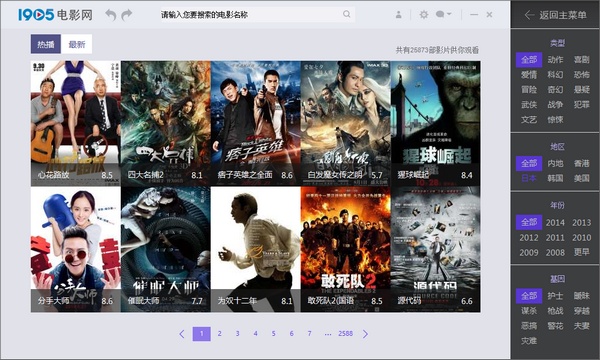Filter by 更早 years
Viewport: 600px width, 360px height.
coord(582,252)
